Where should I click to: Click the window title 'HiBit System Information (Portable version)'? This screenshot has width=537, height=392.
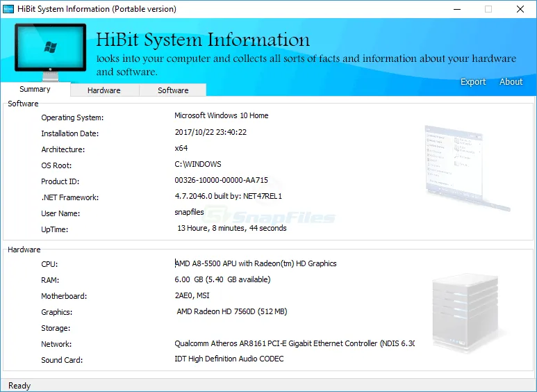pos(97,9)
